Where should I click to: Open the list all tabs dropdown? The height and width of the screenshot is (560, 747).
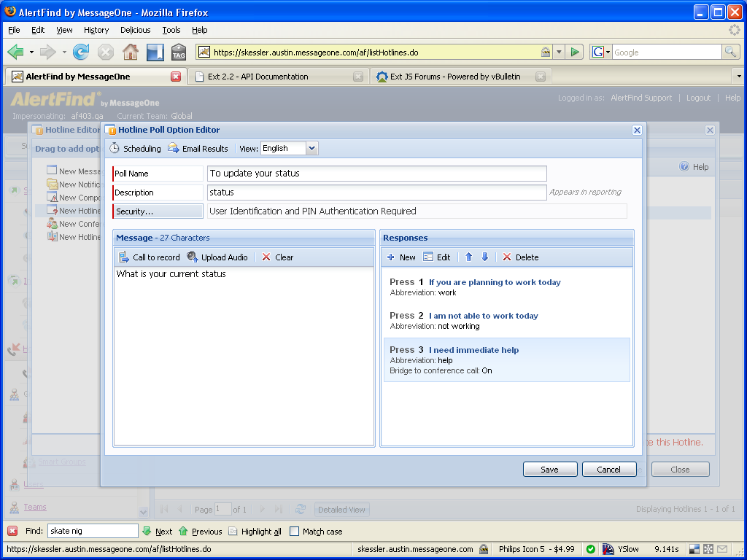[x=739, y=76]
